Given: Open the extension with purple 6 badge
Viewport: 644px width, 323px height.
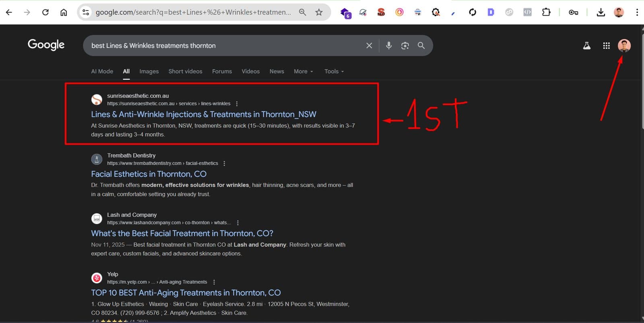Looking at the screenshot, I should pyautogui.click(x=345, y=13).
